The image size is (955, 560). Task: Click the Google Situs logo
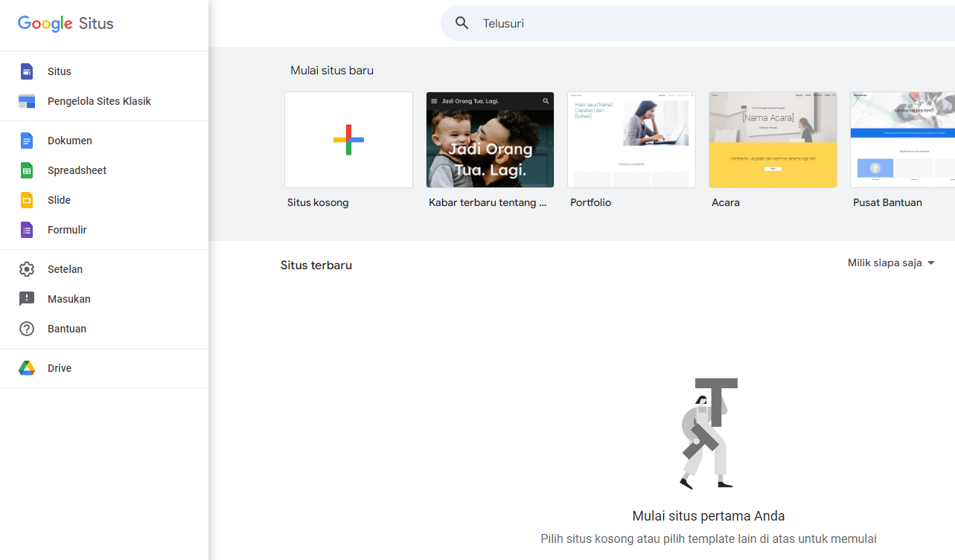66,23
